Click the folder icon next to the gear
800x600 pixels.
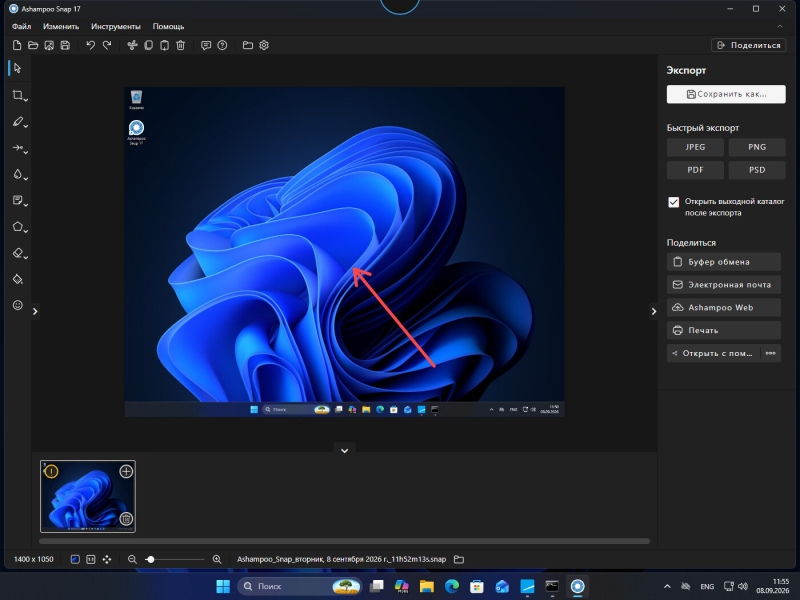pyautogui.click(x=247, y=45)
